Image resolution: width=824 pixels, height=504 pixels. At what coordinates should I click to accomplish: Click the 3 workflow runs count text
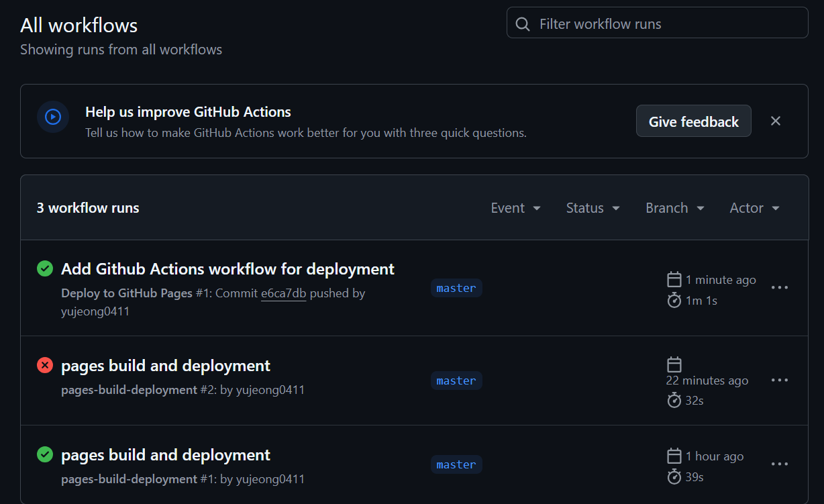coord(88,208)
